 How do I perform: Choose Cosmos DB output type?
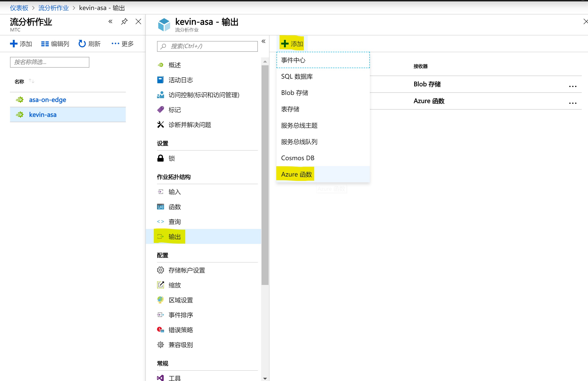click(323, 158)
